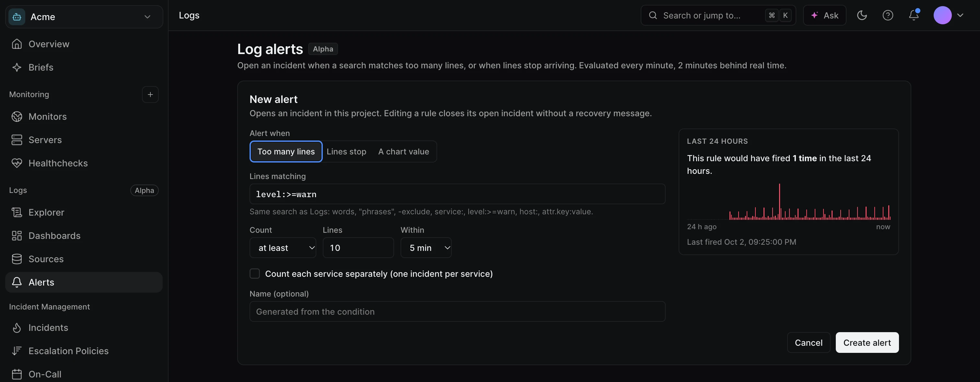Focus the Search or jump to box
The image size is (980, 382).
coord(718,15)
